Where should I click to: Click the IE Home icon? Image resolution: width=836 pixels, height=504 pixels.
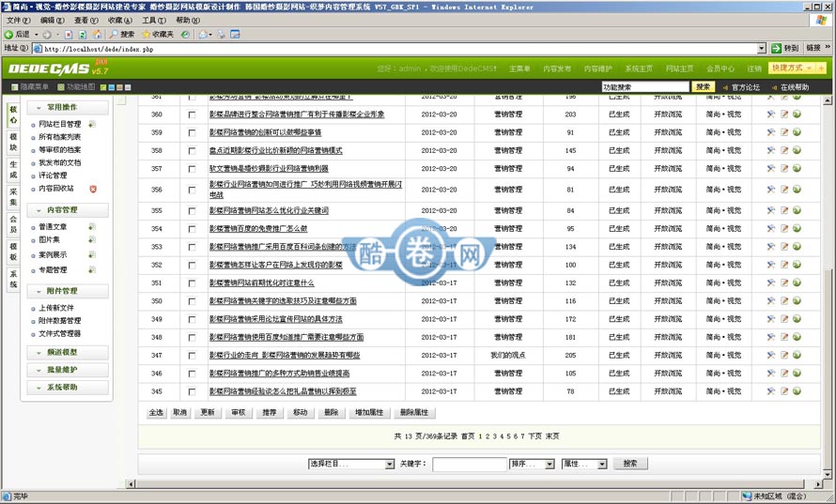tap(97, 35)
